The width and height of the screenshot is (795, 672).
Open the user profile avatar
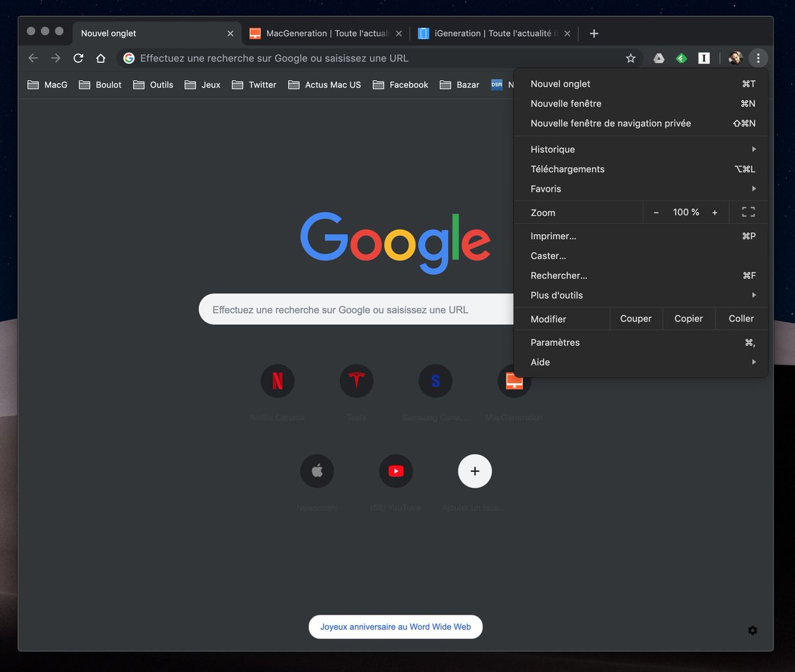point(735,58)
